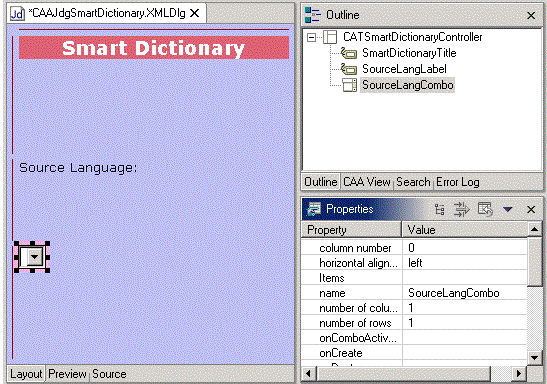Click Properties horizontal scrollbar thumb
Viewport: 547px width, 384px height.
pyautogui.click(x=403, y=374)
